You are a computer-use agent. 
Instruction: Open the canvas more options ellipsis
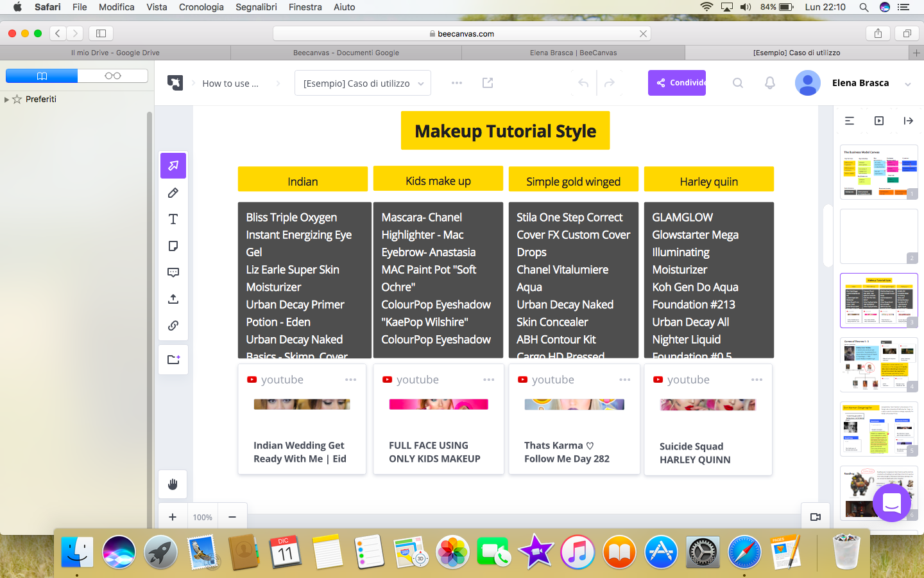[457, 83]
